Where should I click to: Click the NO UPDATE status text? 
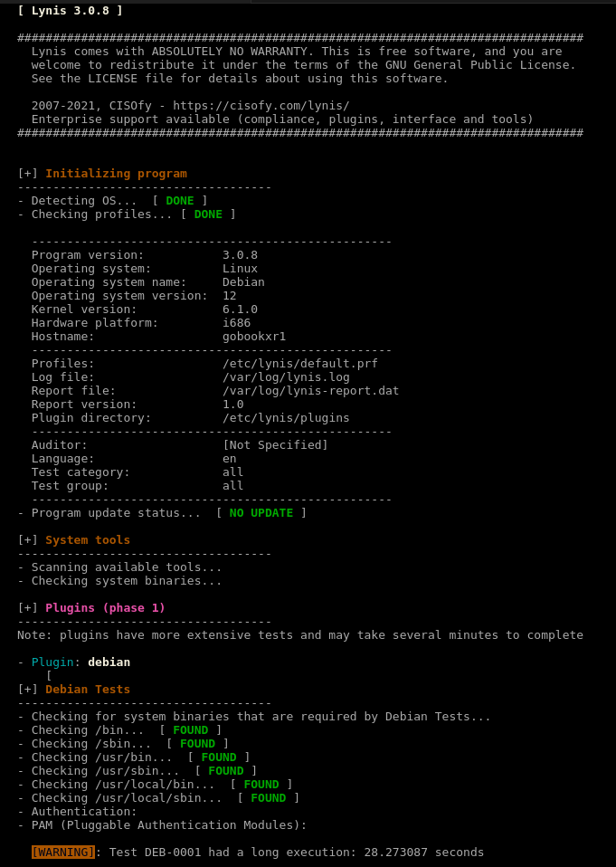(261, 513)
